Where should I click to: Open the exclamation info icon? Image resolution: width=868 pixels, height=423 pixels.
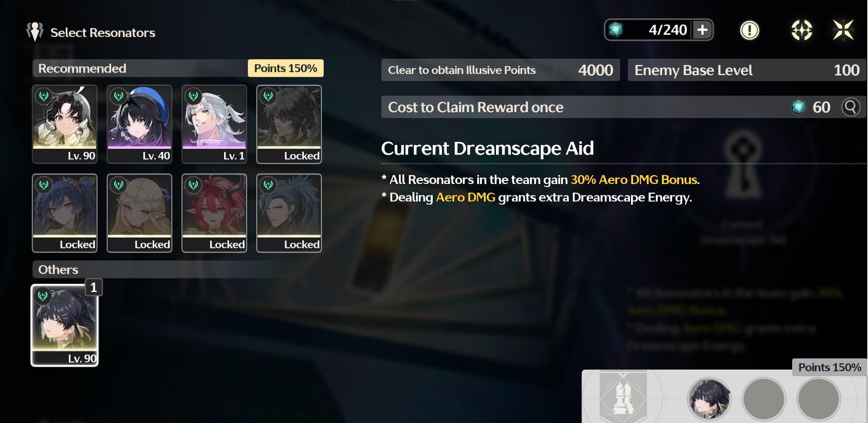click(x=749, y=30)
